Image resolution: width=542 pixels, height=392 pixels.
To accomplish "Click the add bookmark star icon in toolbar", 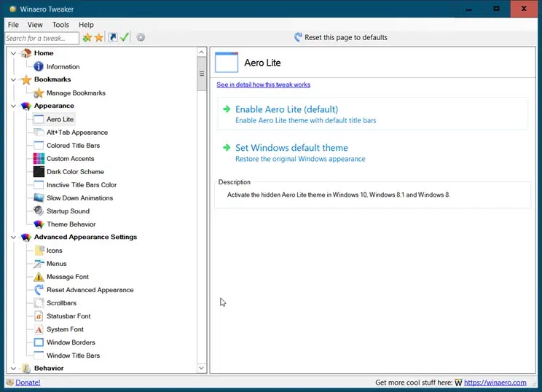I will pos(87,37).
